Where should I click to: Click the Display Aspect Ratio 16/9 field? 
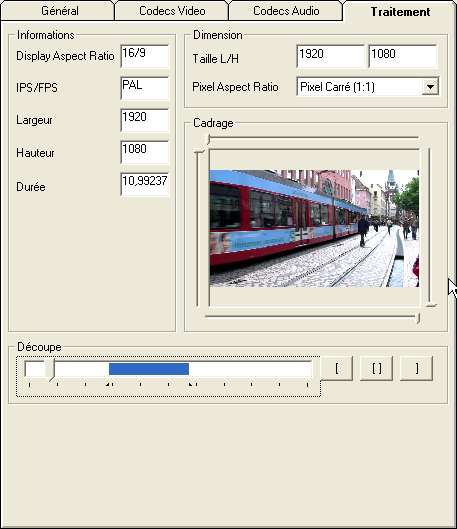[x=145, y=56]
